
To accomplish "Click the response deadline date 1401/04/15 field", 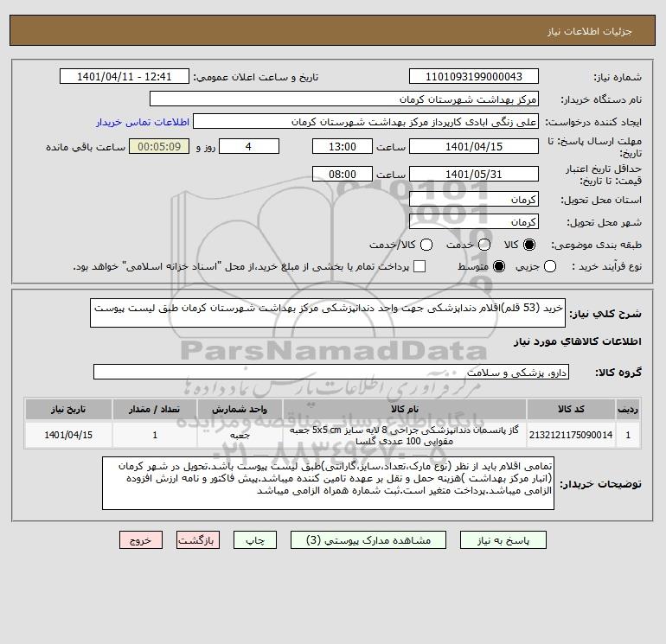I will click(x=474, y=146).
